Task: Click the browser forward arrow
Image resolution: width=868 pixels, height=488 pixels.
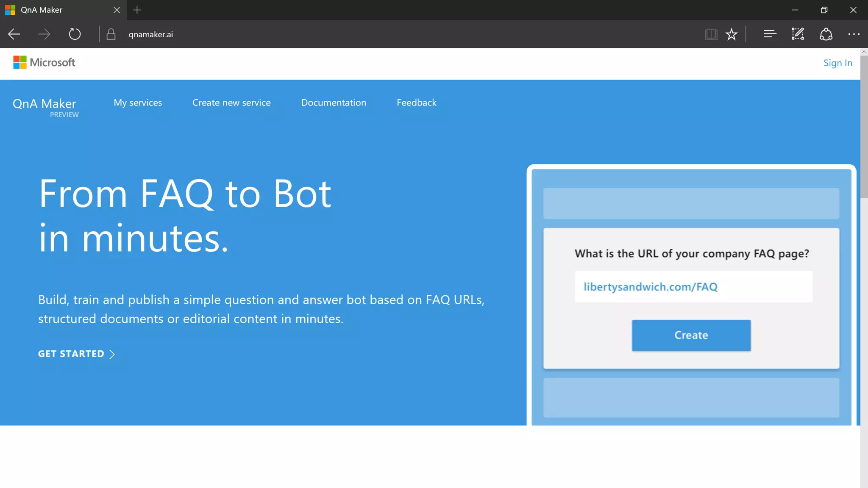Action: pos(44,34)
